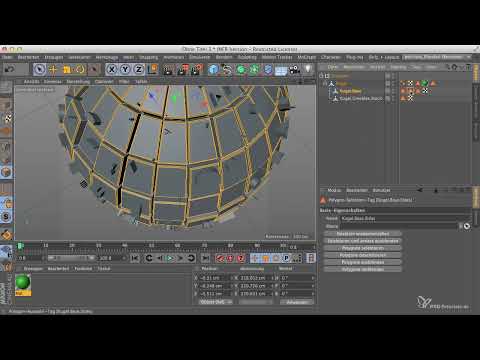This screenshot has height=360, width=480.
Task: Click Polygone ausblenden button
Action: coord(363,262)
